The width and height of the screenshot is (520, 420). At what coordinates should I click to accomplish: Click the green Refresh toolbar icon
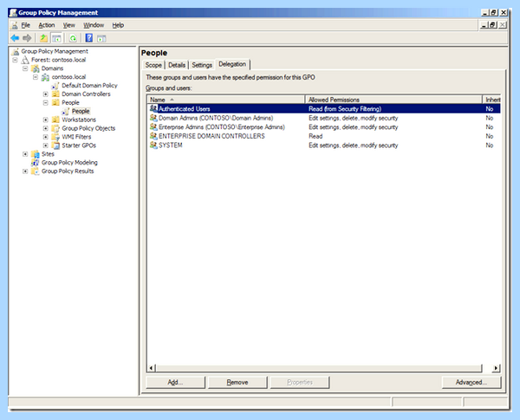(x=73, y=38)
